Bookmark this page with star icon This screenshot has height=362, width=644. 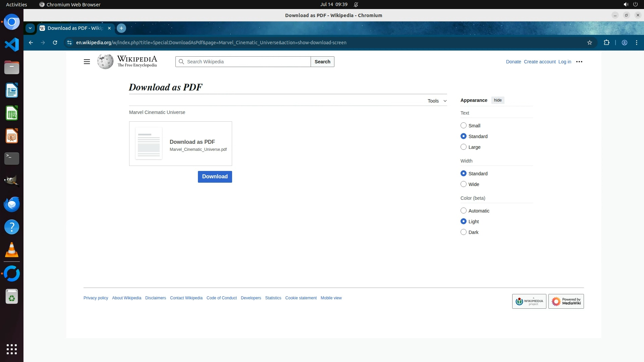pyautogui.click(x=589, y=43)
